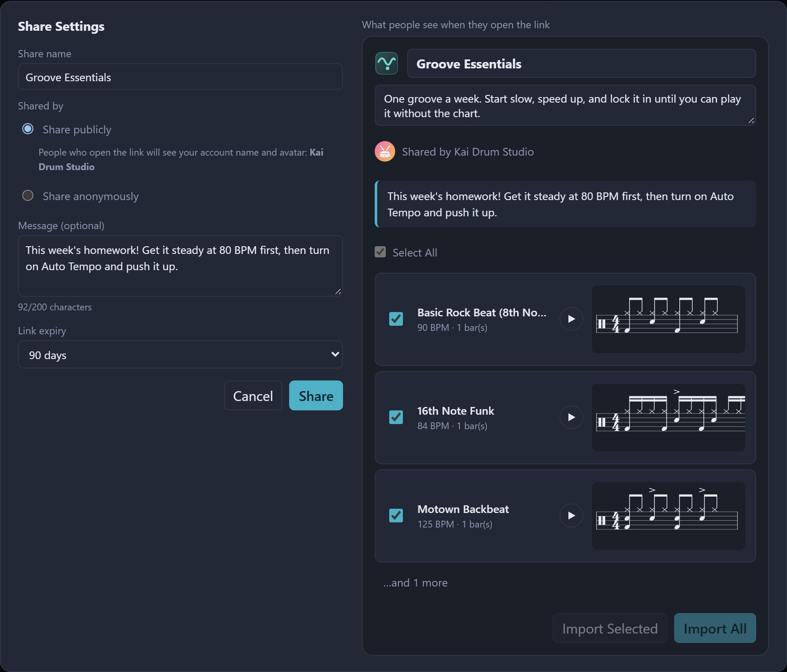Play the Motown Backbeat groove preview
Image resolution: width=787 pixels, height=672 pixels.
click(x=571, y=516)
